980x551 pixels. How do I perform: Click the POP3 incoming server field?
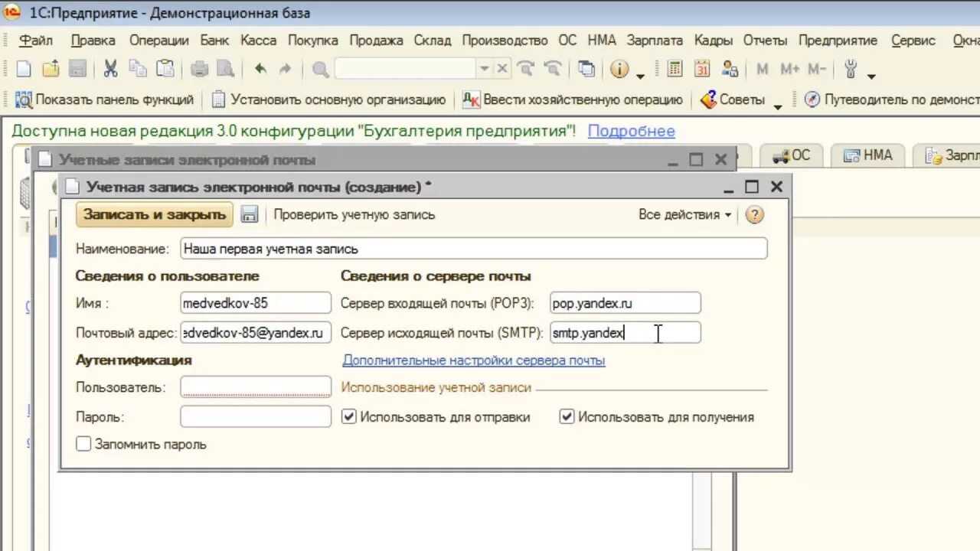pos(626,303)
